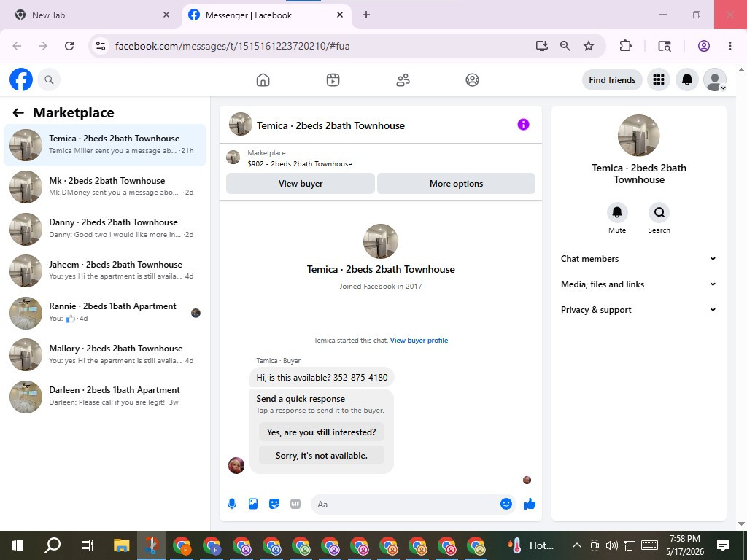Record a voice clip with microphone
747x560 pixels.
(x=232, y=504)
